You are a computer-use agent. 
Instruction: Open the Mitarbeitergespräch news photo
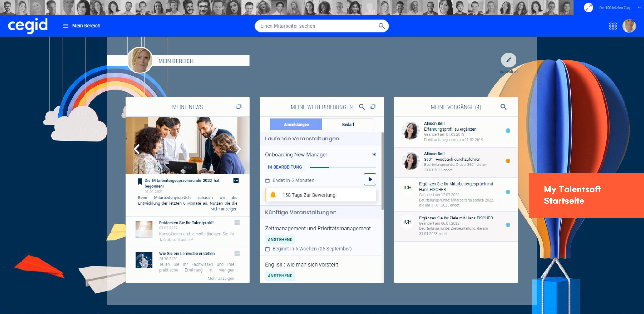tap(188, 146)
